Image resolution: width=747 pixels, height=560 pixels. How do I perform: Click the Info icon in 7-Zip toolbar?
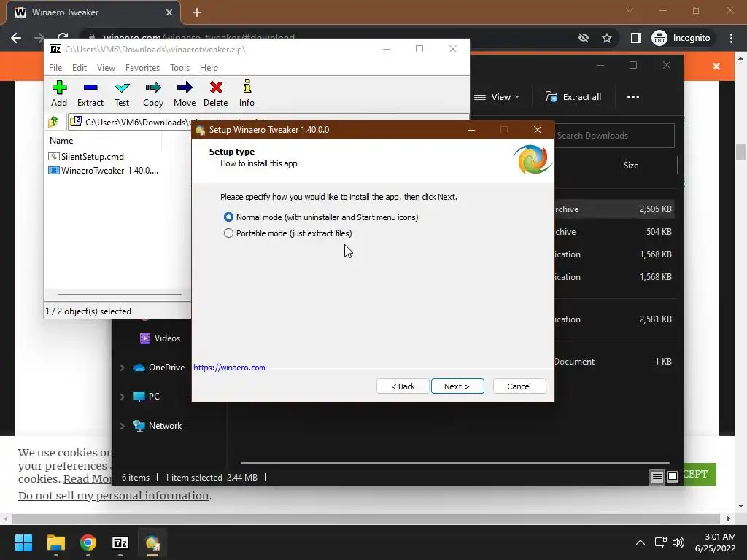247,93
